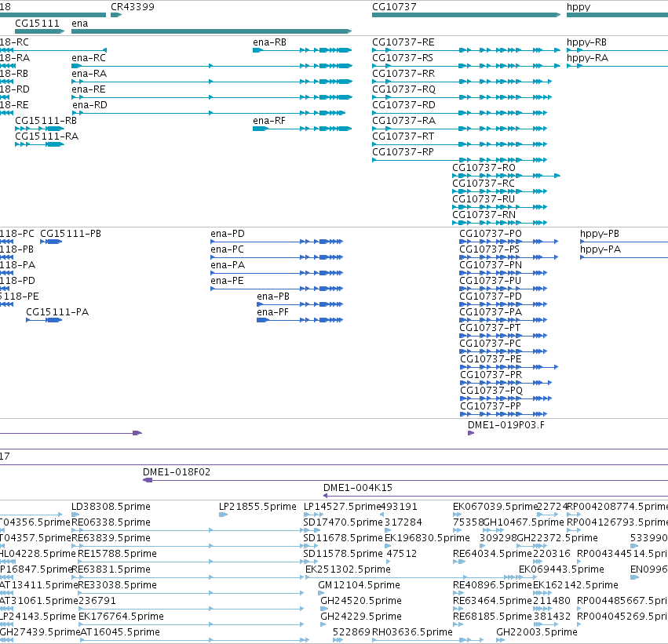The width and height of the screenshot is (668, 644).
Task: Click transcript ena-RE
Action: (x=212, y=97)
